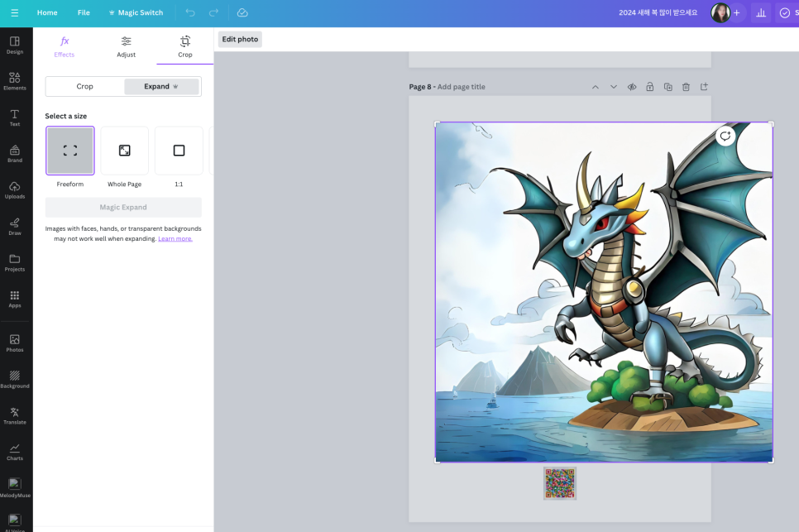Open the insights chart icon
This screenshot has width=799, height=532.
(761, 12)
